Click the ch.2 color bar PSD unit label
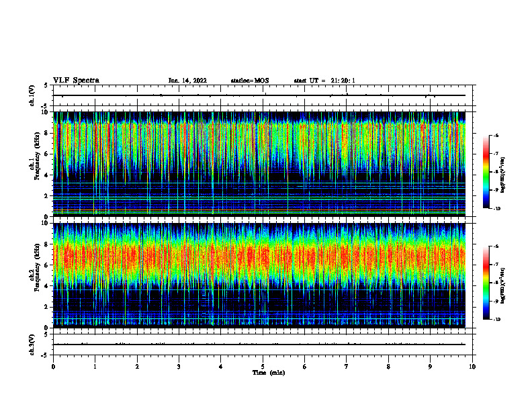Image resolution: width=532 pixels, height=411 pixels. [x=503, y=286]
